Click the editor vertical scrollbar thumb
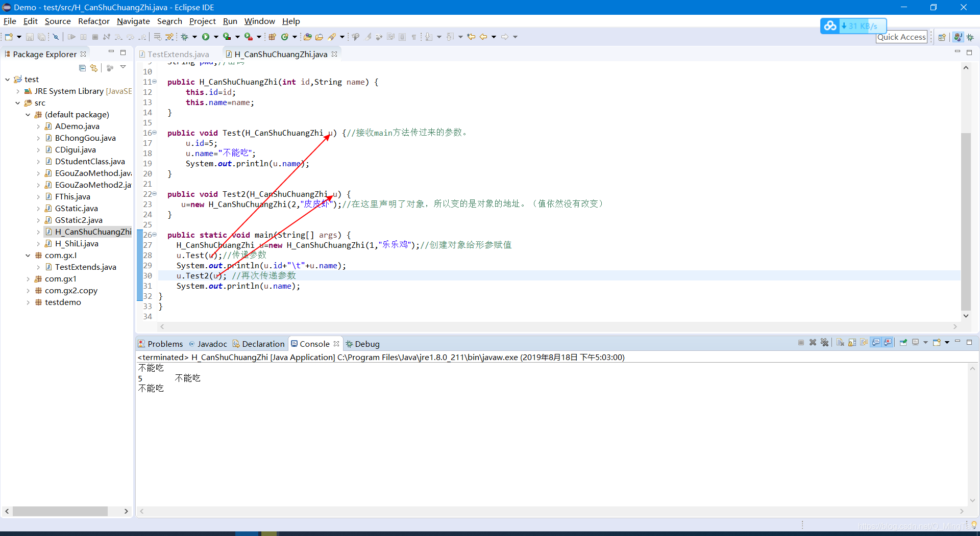The image size is (980, 536). coord(966,222)
